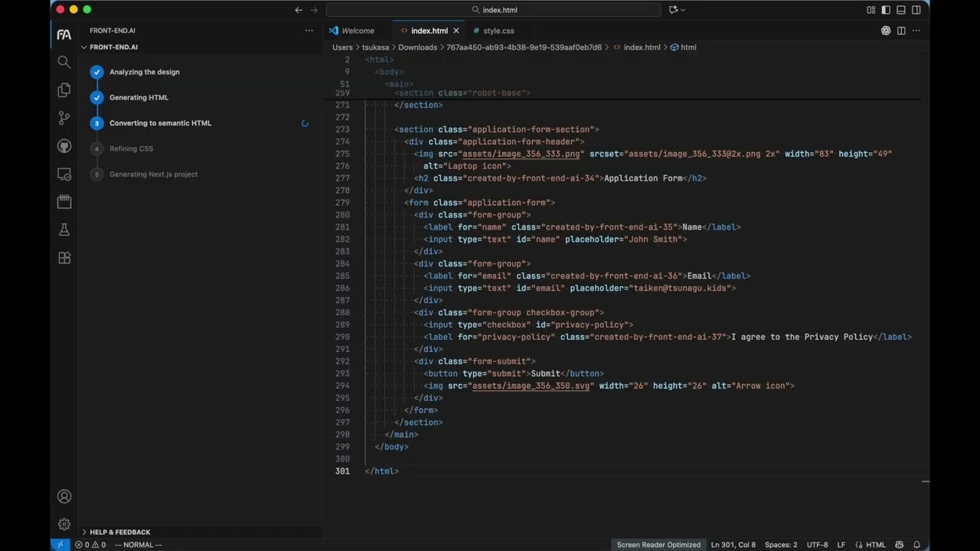
Task: Split the editor to the right
Action: pos(901,31)
